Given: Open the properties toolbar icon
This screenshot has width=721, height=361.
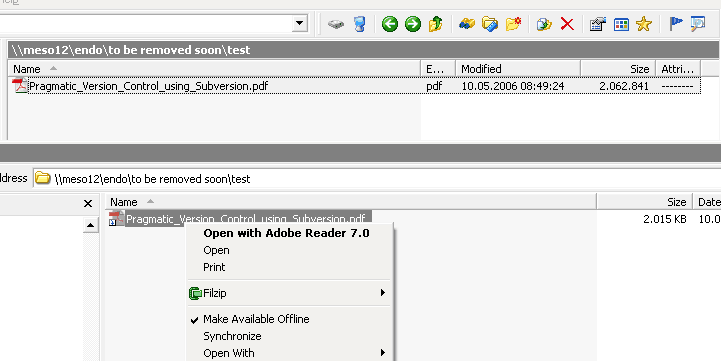Looking at the screenshot, I should point(598,24).
